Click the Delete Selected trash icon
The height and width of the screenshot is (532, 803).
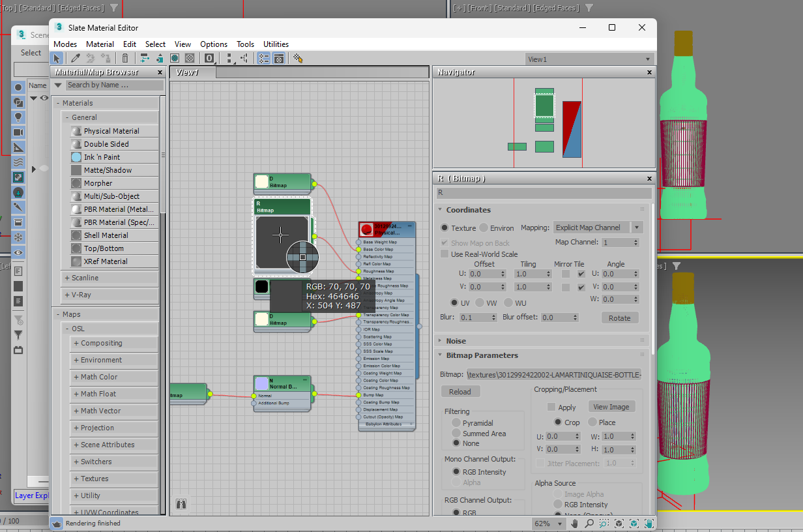(x=125, y=59)
